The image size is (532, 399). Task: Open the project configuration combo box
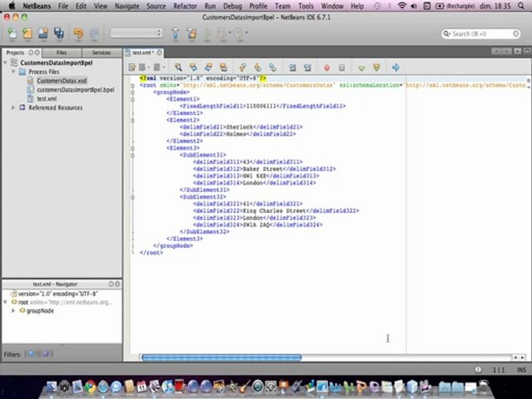coord(136,33)
